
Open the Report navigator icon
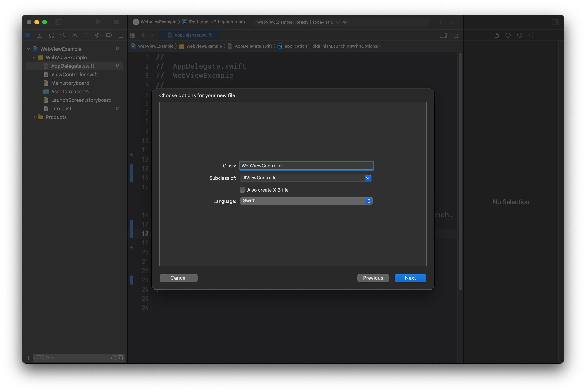click(x=121, y=35)
